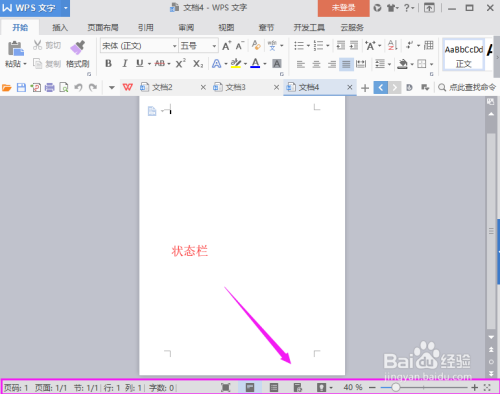The width and height of the screenshot is (500, 394).
Task: Align text left
Action: 301,64
